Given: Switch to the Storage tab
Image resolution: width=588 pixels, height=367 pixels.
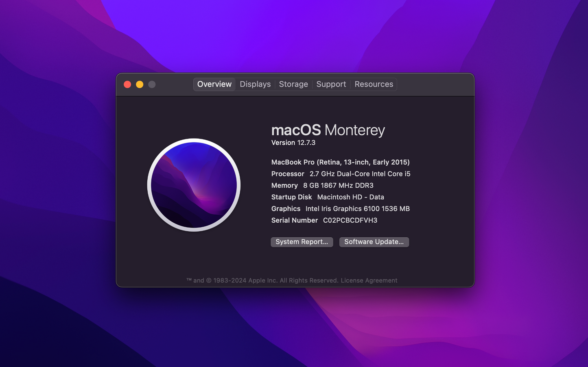Looking at the screenshot, I should click(x=293, y=84).
